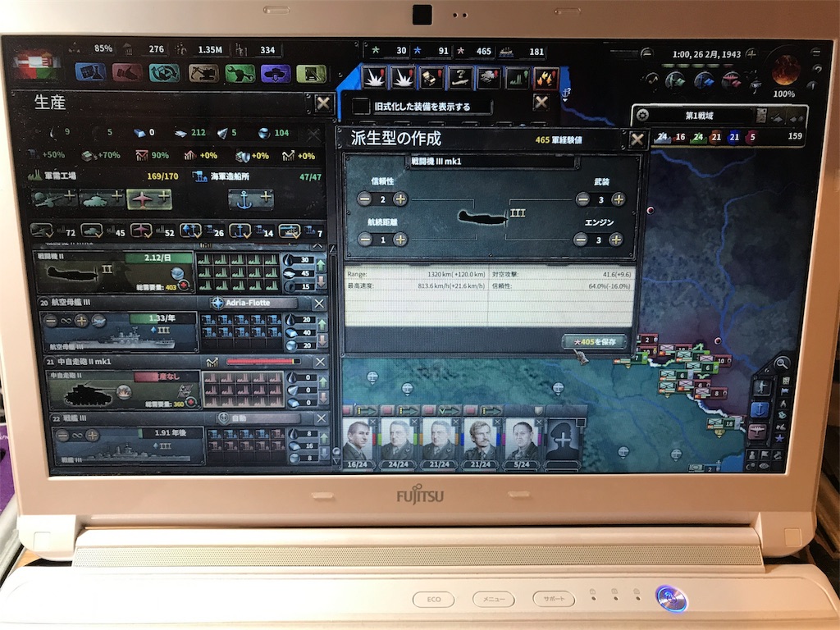Open the 第1戦域 theater settings gear
This screenshot has height=630, width=840.
(642, 115)
